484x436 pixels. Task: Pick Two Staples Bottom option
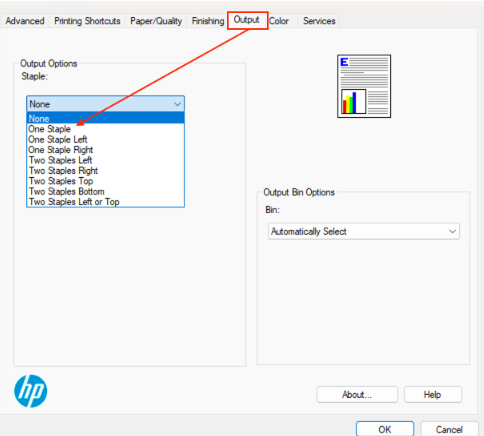(x=105, y=191)
